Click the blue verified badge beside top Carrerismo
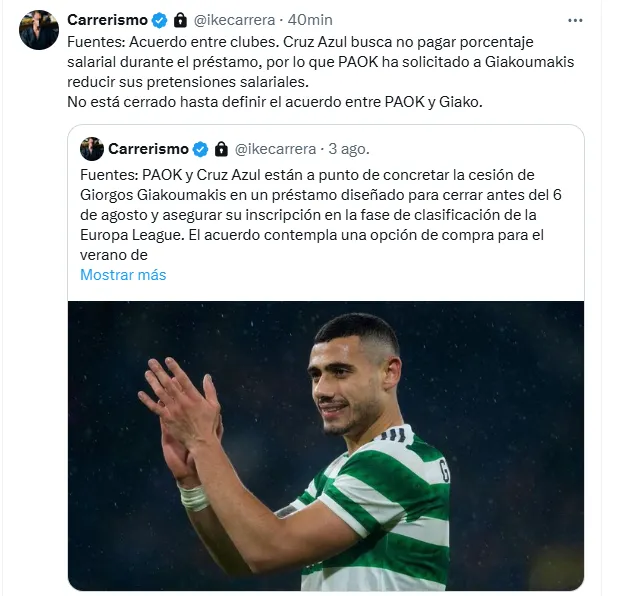This screenshot has width=619, height=596. tap(160, 20)
